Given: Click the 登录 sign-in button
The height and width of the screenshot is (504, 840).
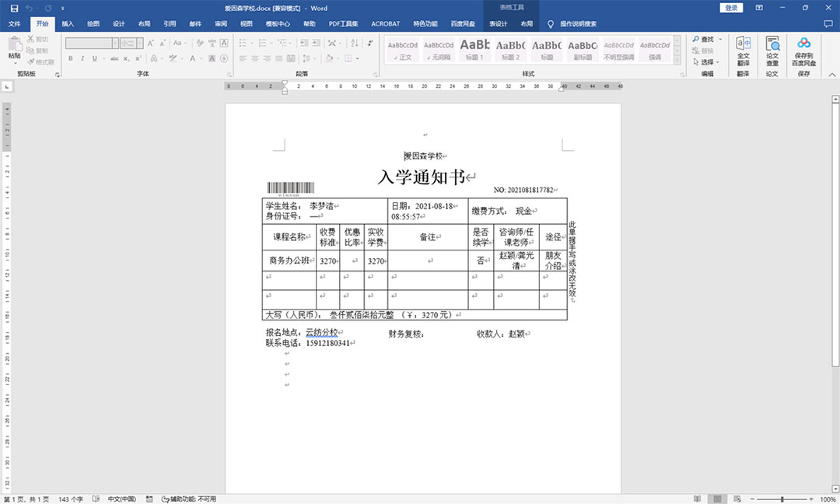Looking at the screenshot, I should (x=731, y=8).
